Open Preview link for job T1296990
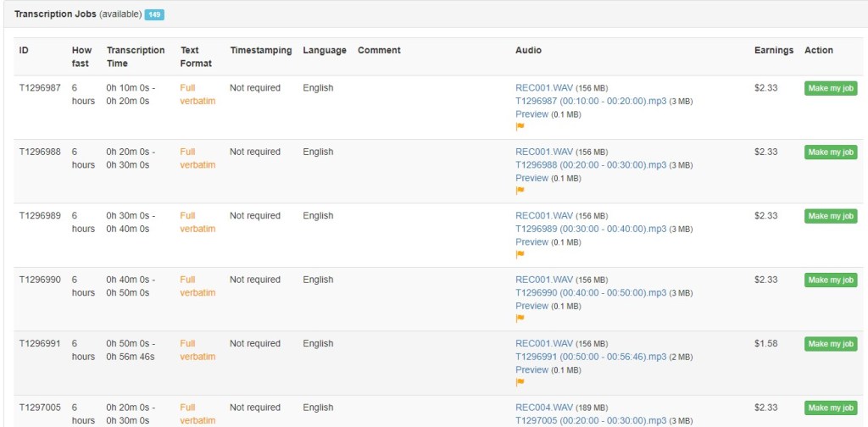Viewport: 868px width, 427px height. point(532,306)
